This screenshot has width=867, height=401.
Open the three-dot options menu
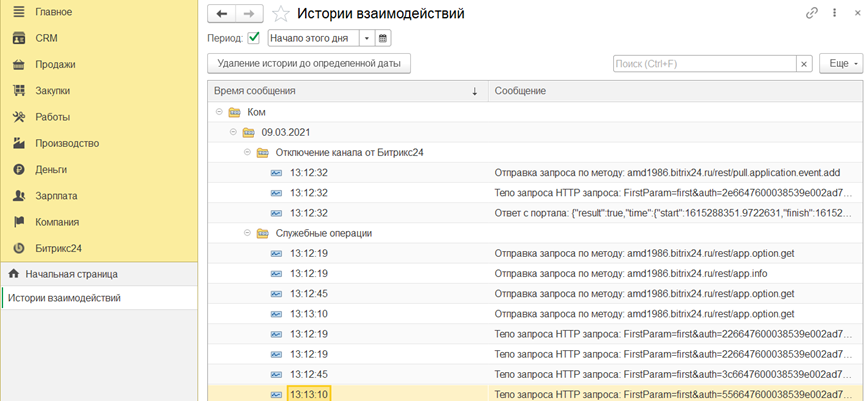[834, 13]
